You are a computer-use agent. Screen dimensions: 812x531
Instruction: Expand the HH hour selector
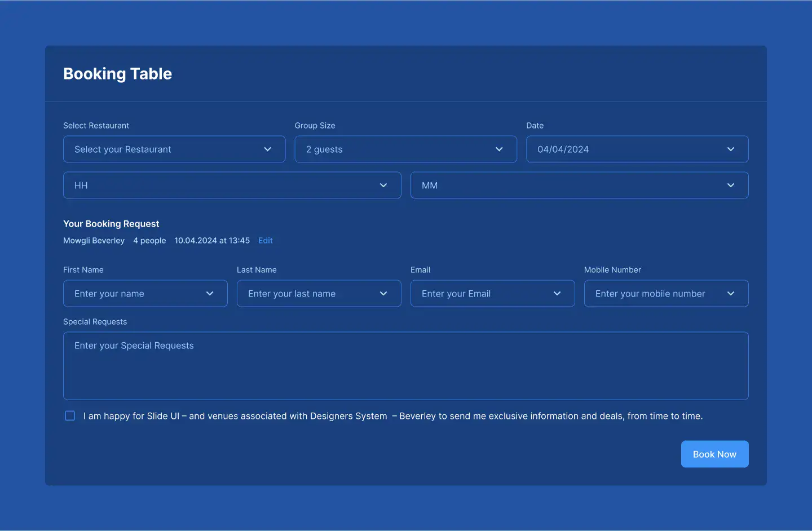coord(232,185)
